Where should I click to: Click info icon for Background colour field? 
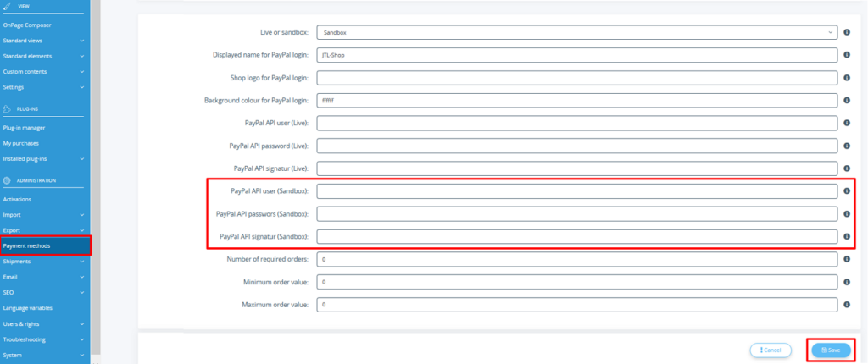coord(847,101)
